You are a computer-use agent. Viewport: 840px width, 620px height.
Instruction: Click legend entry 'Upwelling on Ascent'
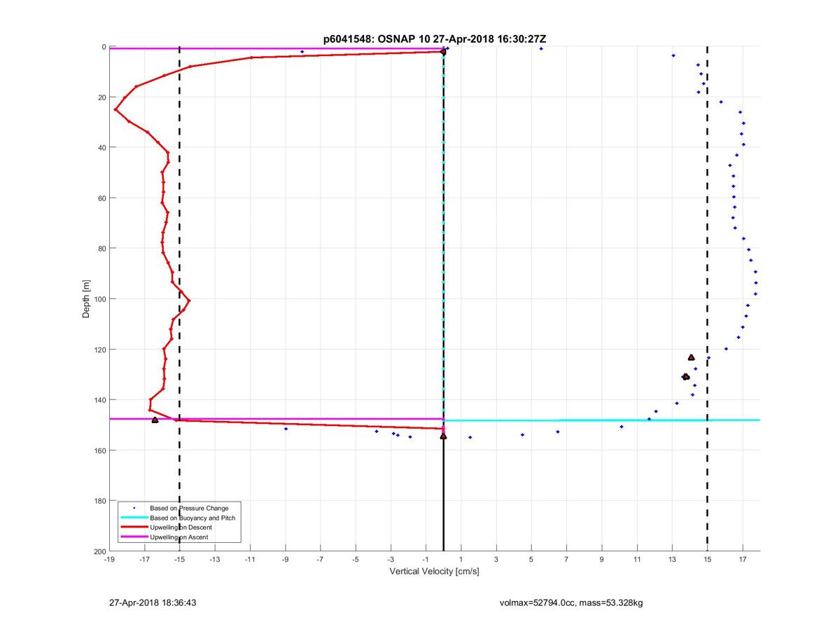pyautogui.click(x=179, y=537)
